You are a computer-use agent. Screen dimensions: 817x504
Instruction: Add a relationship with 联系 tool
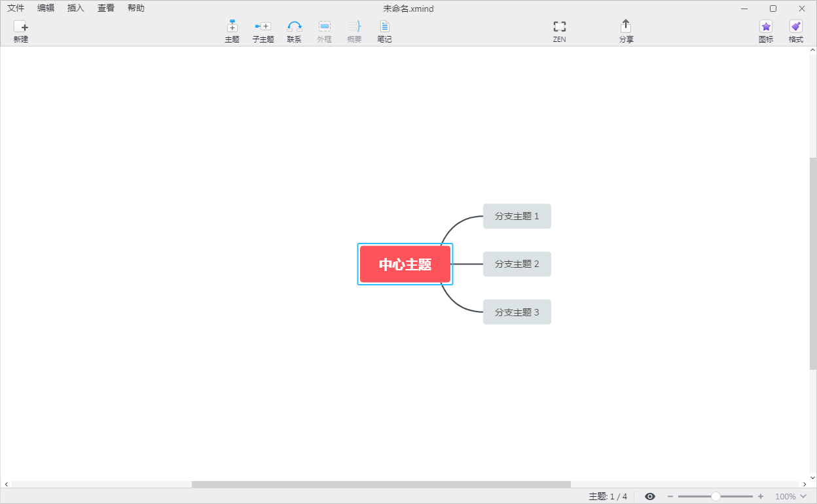(x=294, y=31)
